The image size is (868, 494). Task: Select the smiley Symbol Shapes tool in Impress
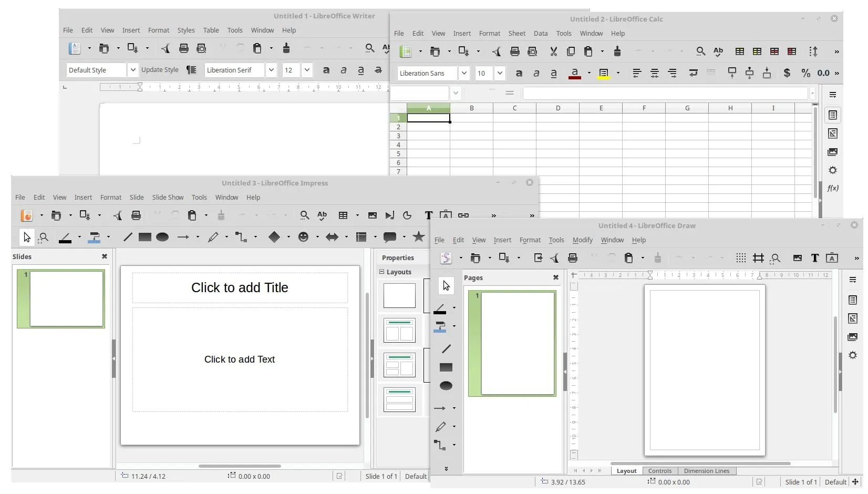[303, 237]
